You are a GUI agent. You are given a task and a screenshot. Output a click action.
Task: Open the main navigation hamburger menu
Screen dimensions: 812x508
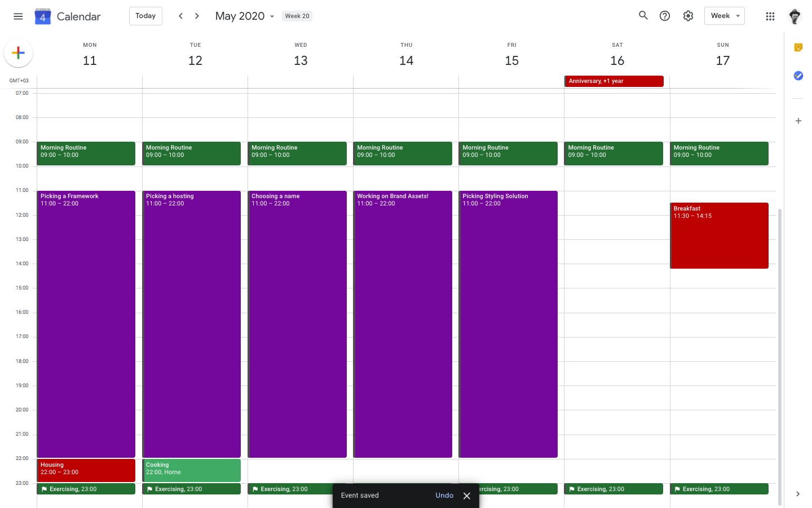18,16
